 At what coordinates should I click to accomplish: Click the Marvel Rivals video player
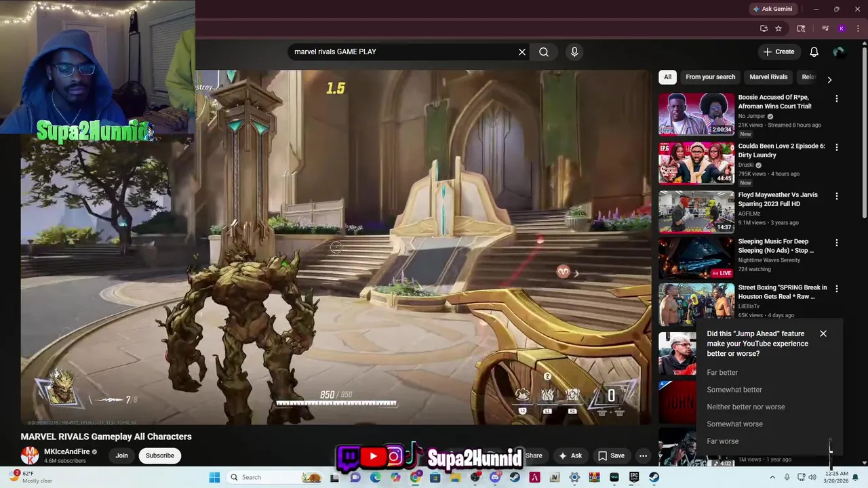click(x=336, y=247)
